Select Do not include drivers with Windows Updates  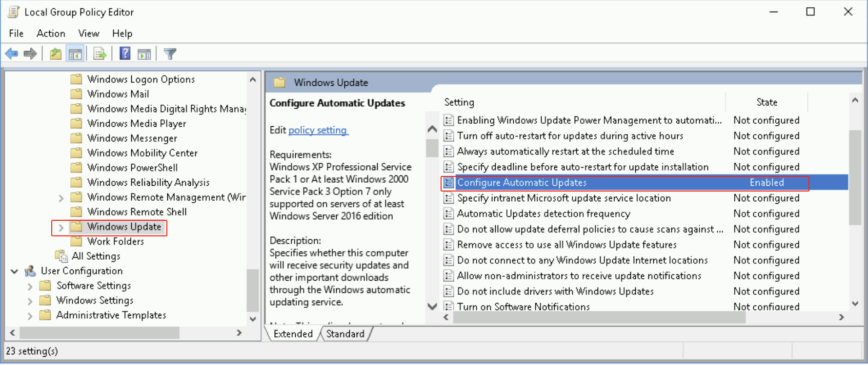click(x=555, y=291)
